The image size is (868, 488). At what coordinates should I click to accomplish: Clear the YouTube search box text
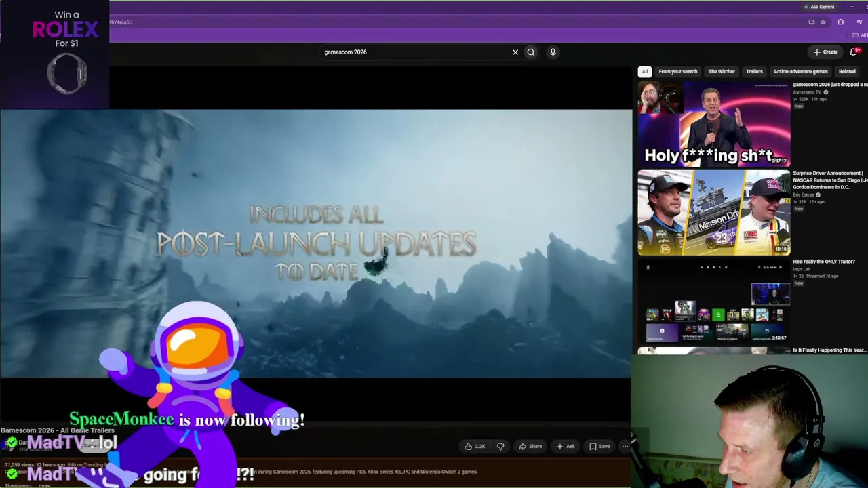515,52
